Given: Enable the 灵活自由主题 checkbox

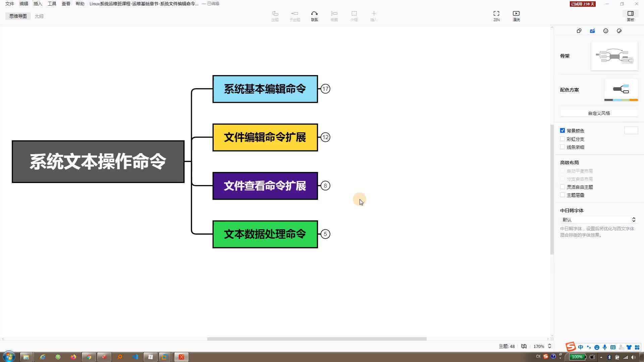Looking at the screenshot, I should click(x=562, y=187).
